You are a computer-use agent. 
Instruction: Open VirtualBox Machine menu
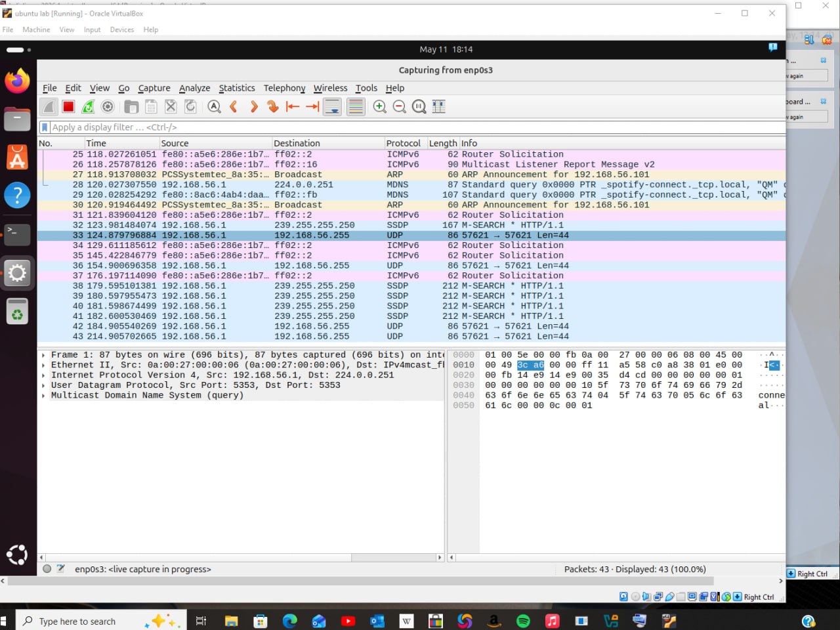click(36, 30)
